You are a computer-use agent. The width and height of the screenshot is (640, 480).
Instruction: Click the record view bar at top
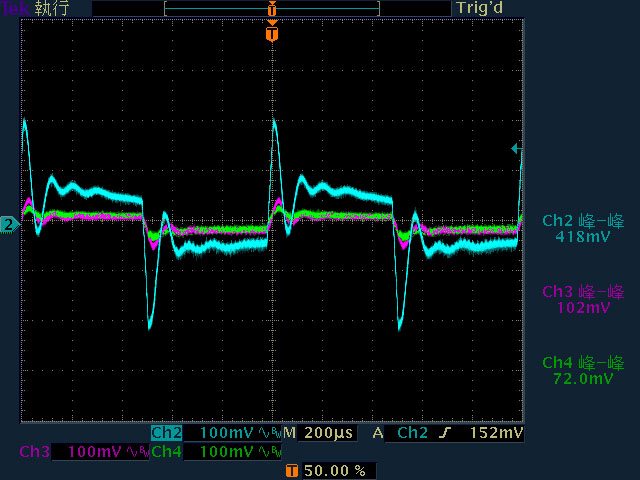[272, 8]
